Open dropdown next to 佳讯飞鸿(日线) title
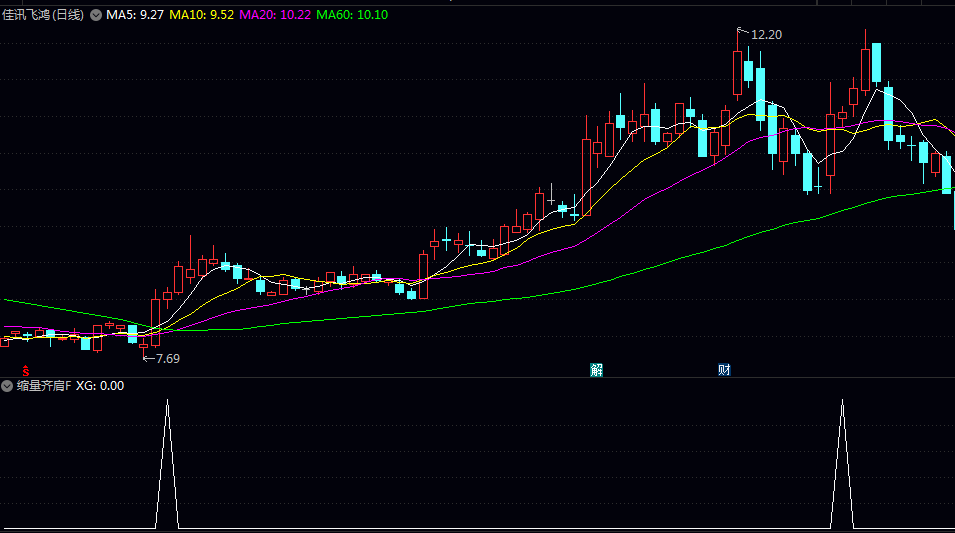955x533 pixels. click(96, 15)
